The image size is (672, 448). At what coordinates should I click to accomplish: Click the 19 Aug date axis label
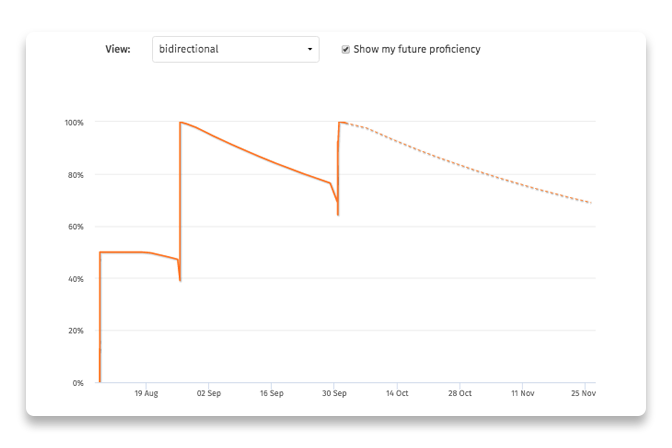click(146, 393)
